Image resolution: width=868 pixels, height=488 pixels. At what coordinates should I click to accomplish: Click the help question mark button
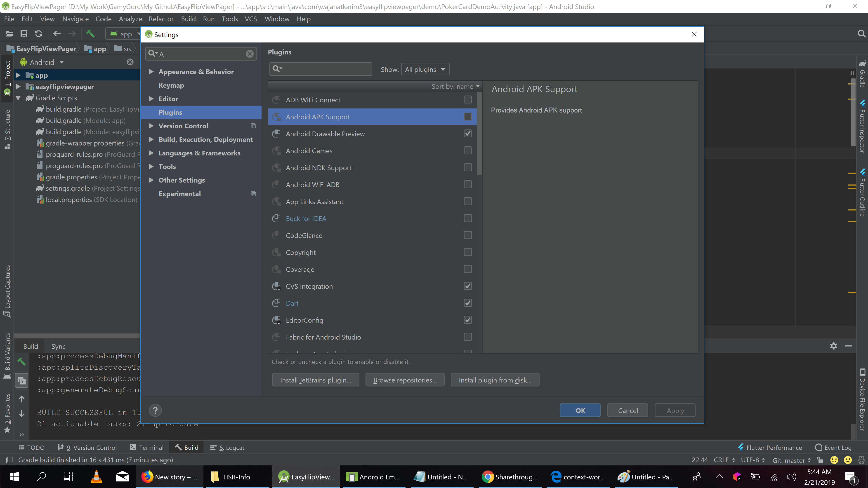click(155, 410)
